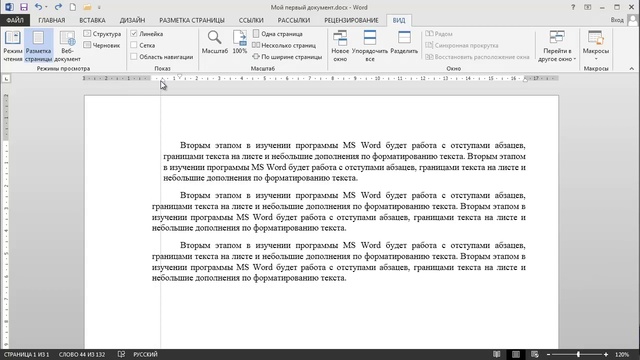
Task: Toggle the Линейка ruler checkbox
Action: tap(133, 34)
